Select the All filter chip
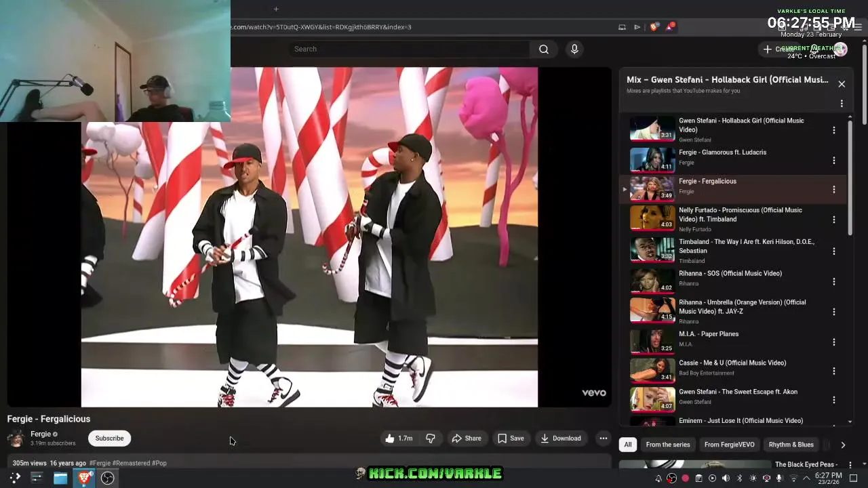Image resolution: width=868 pixels, height=488 pixels. pyautogui.click(x=628, y=445)
